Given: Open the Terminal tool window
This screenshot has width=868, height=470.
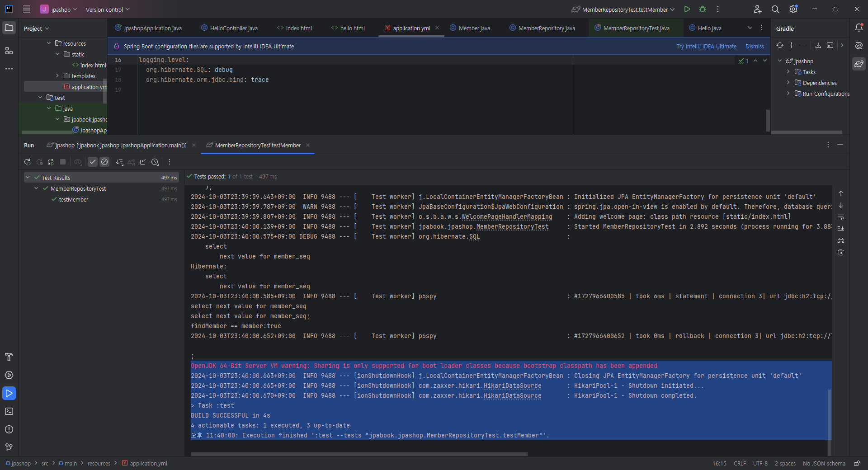Looking at the screenshot, I should coord(9,411).
